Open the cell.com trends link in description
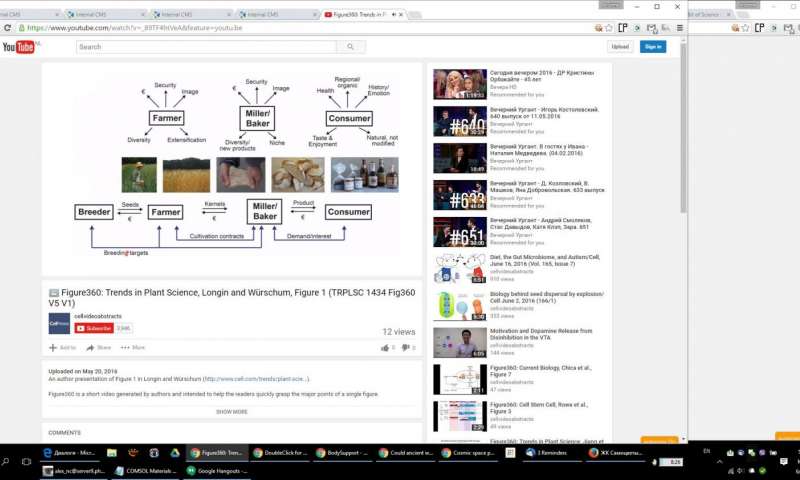 click(x=256, y=379)
